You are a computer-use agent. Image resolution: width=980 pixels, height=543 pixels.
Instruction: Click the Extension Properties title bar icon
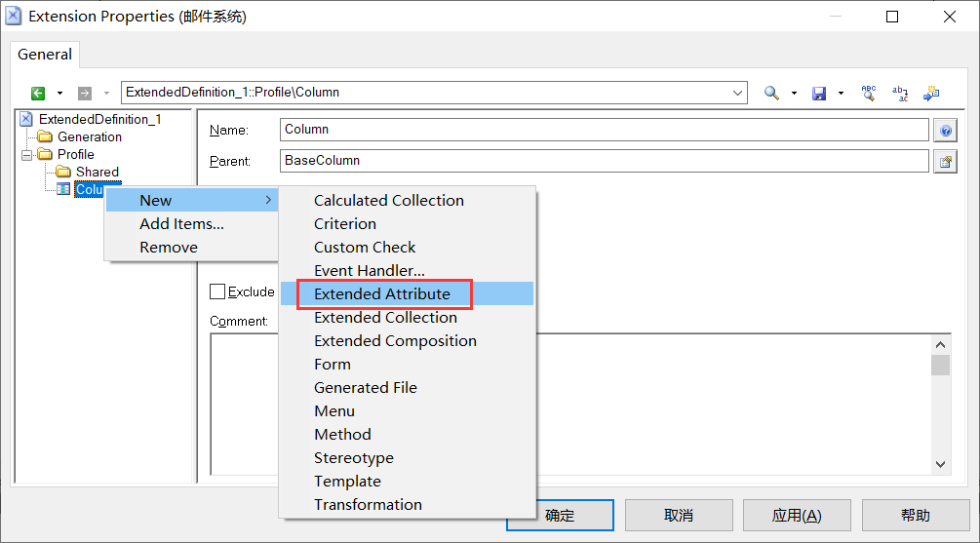coord(13,17)
